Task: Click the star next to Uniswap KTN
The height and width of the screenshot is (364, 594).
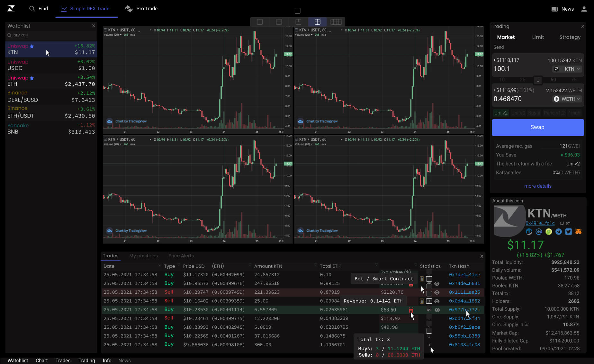Action: coord(32,46)
